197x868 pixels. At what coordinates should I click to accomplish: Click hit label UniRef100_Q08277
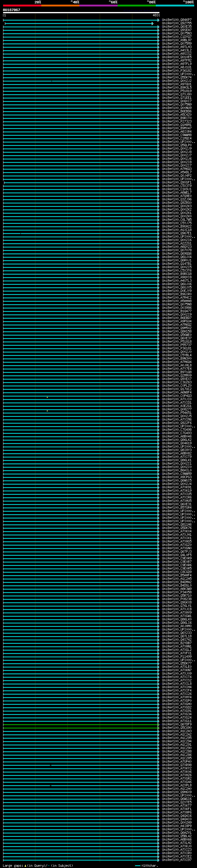click(177, 410)
